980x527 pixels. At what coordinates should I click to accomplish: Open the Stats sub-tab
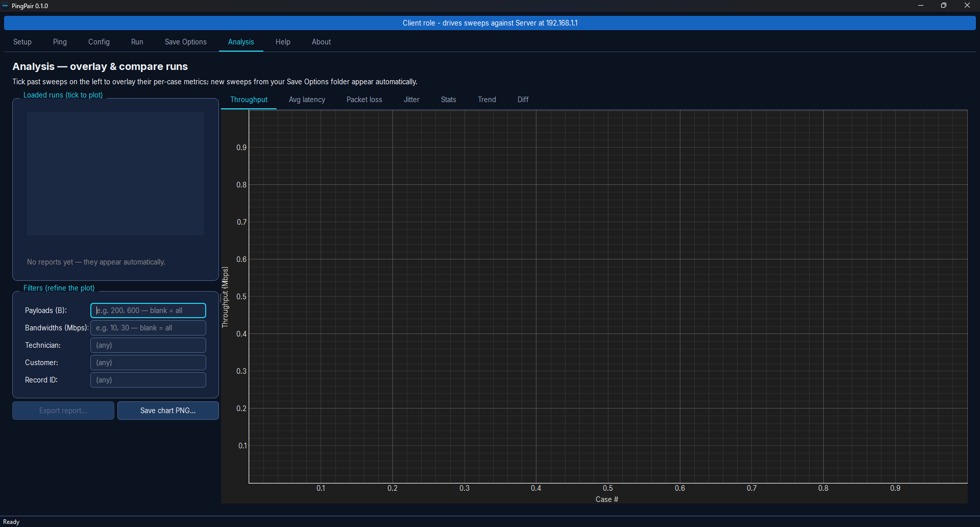click(449, 100)
